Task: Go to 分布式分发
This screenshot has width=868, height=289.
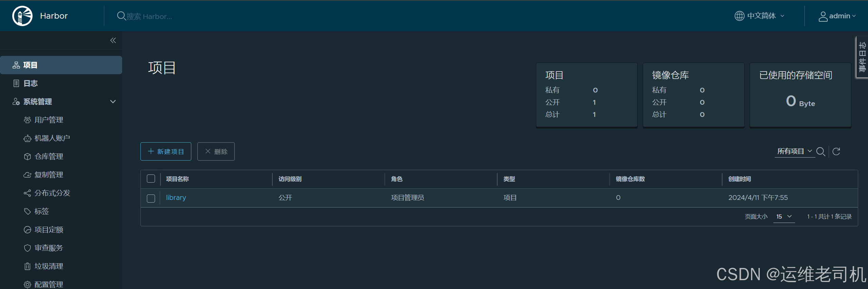Action: click(52, 193)
